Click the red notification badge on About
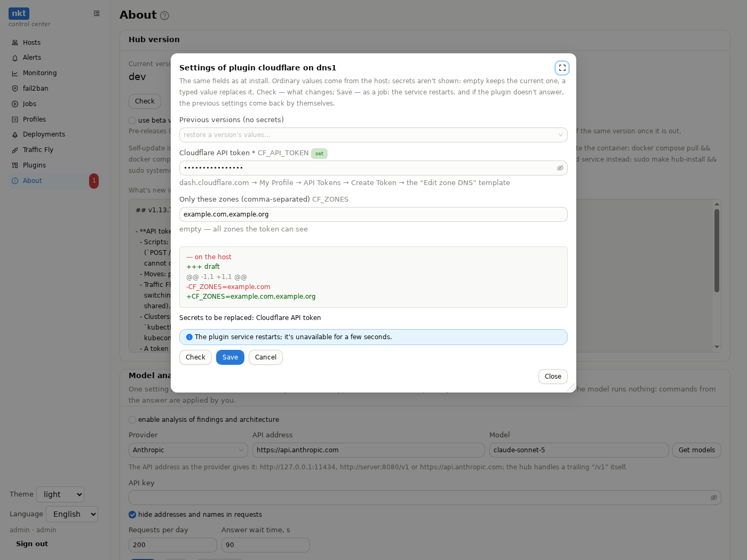 coord(94,181)
